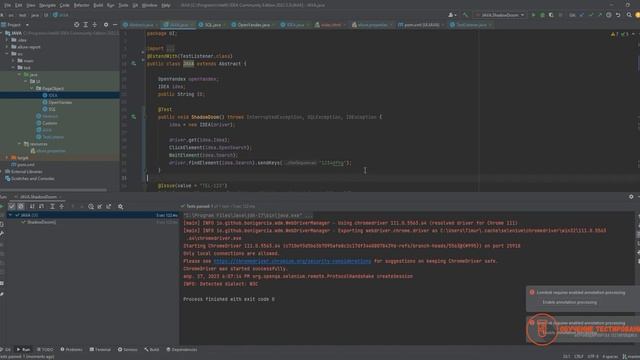Click the green Run icon in main toolbar

(x=533, y=15)
